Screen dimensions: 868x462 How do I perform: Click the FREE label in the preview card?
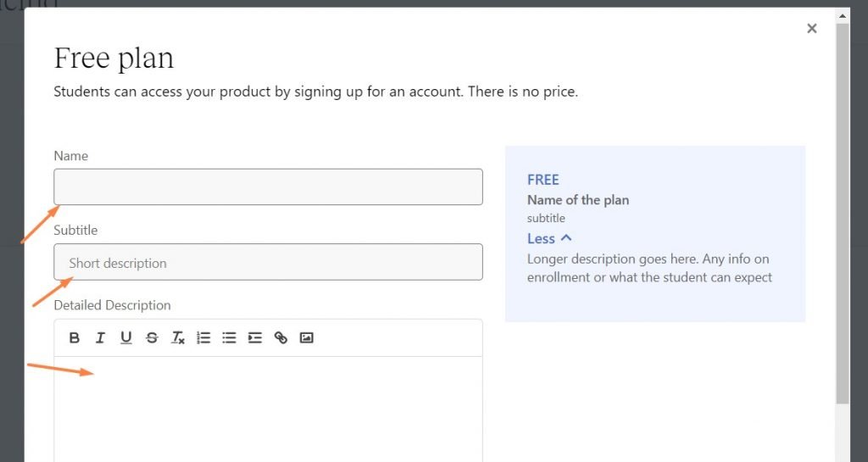click(543, 180)
